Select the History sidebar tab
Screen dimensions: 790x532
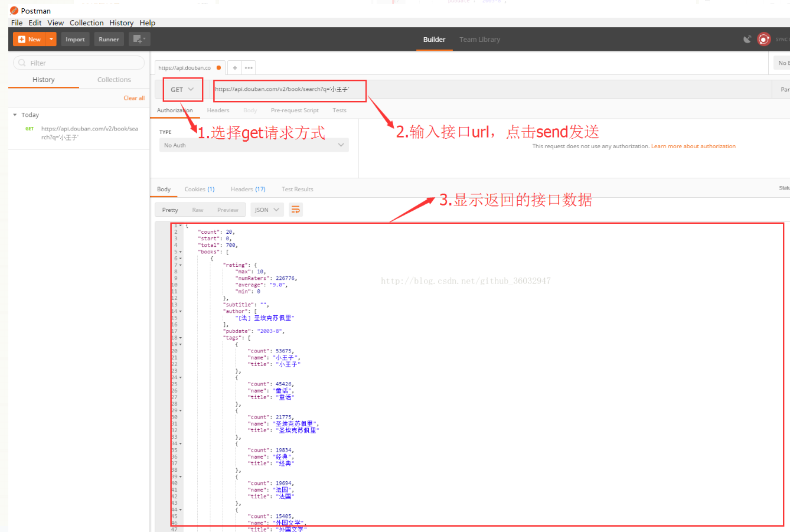[x=43, y=80]
